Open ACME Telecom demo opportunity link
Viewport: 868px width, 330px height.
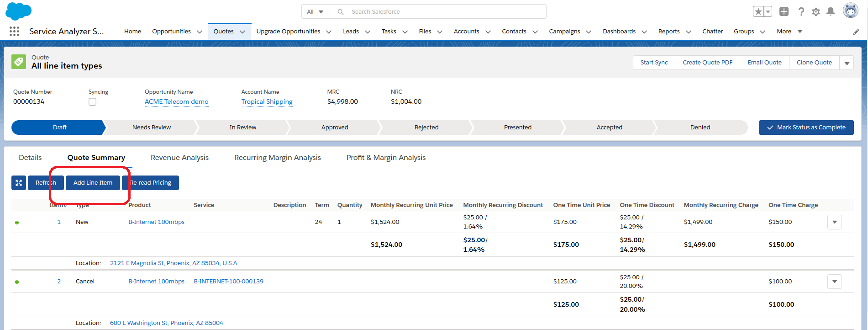(176, 102)
